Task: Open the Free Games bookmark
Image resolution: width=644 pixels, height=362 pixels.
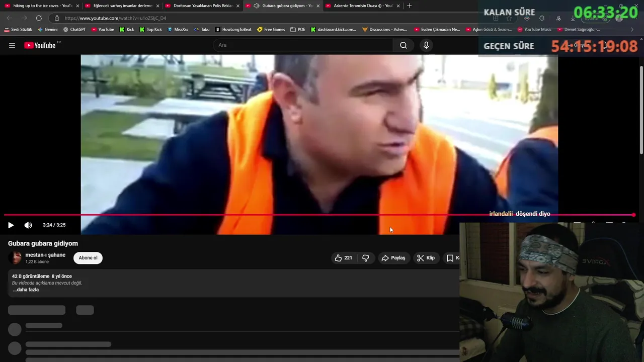Action: (x=271, y=30)
